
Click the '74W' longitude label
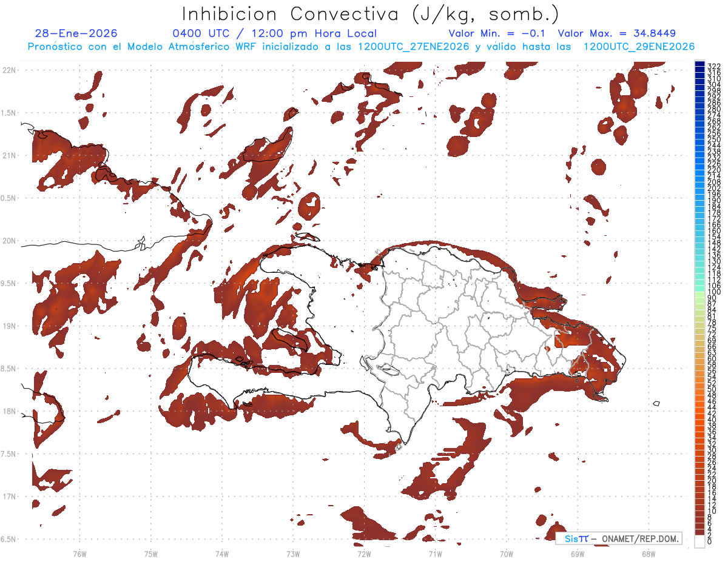click(221, 554)
